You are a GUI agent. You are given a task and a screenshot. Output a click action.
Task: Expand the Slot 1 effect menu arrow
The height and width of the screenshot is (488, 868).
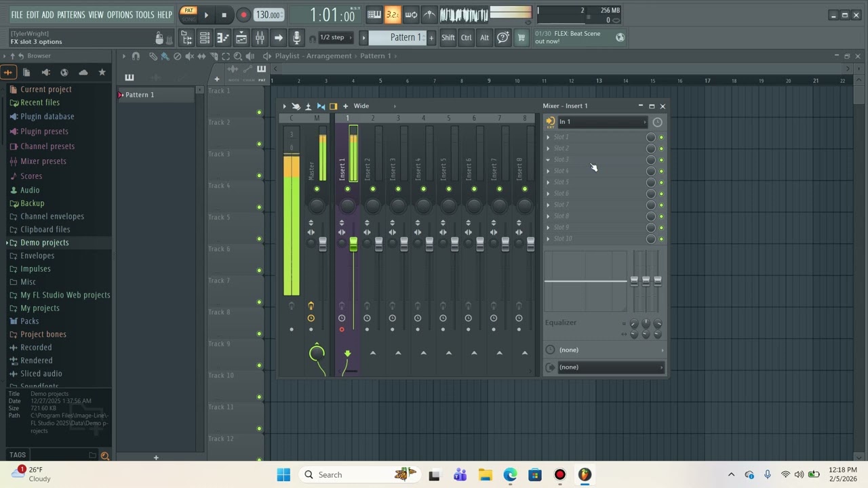(x=548, y=137)
